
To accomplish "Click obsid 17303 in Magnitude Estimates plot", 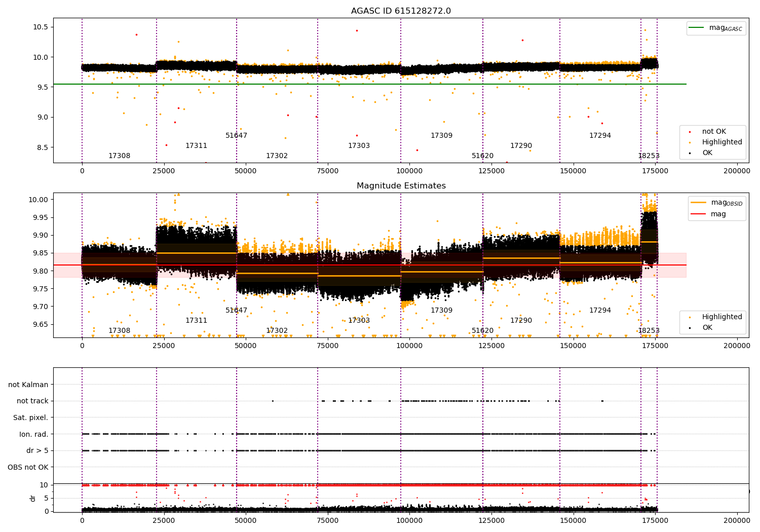I will click(x=359, y=321).
